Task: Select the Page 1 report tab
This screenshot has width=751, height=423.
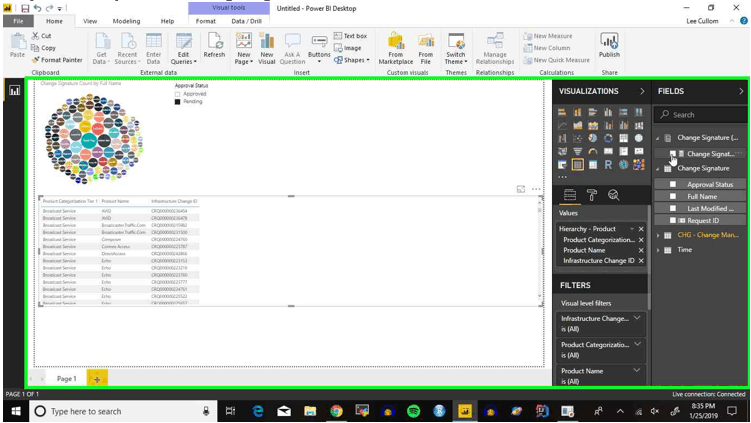Action: (67, 378)
